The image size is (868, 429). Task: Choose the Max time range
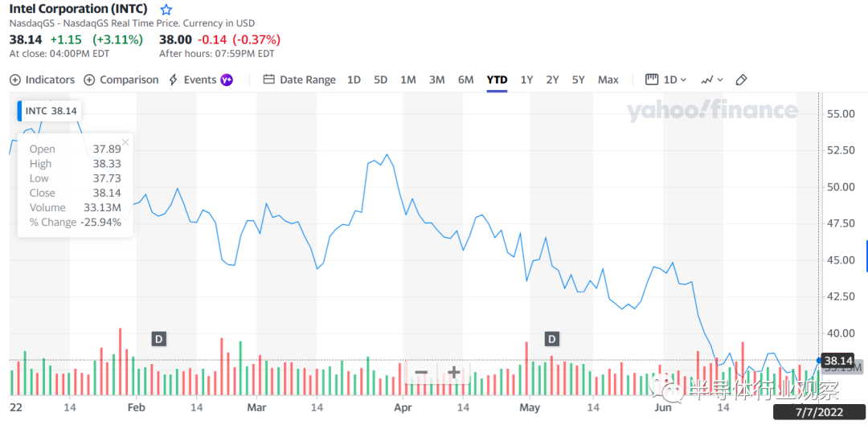click(608, 80)
